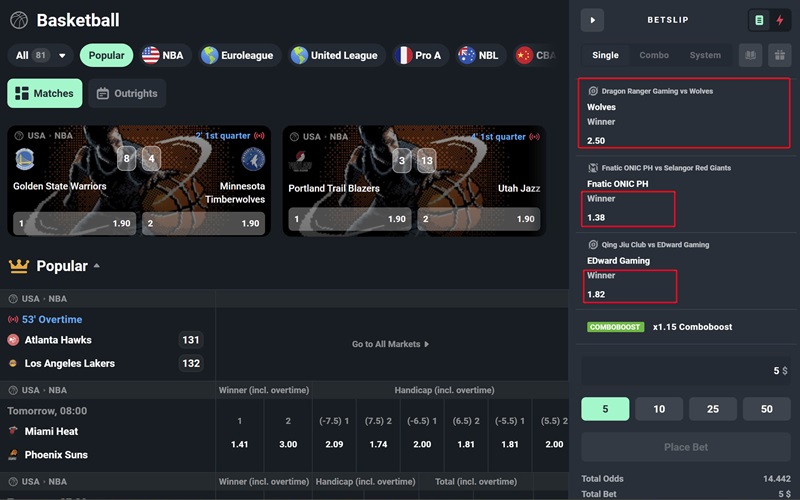This screenshot has height=500, width=800.
Task: Expand Go to All Markets
Action: (x=390, y=344)
